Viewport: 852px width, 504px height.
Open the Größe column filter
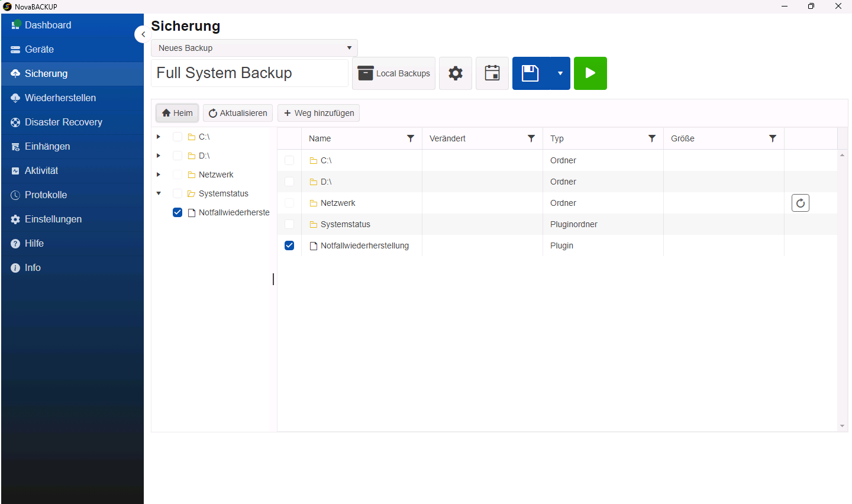773,138
